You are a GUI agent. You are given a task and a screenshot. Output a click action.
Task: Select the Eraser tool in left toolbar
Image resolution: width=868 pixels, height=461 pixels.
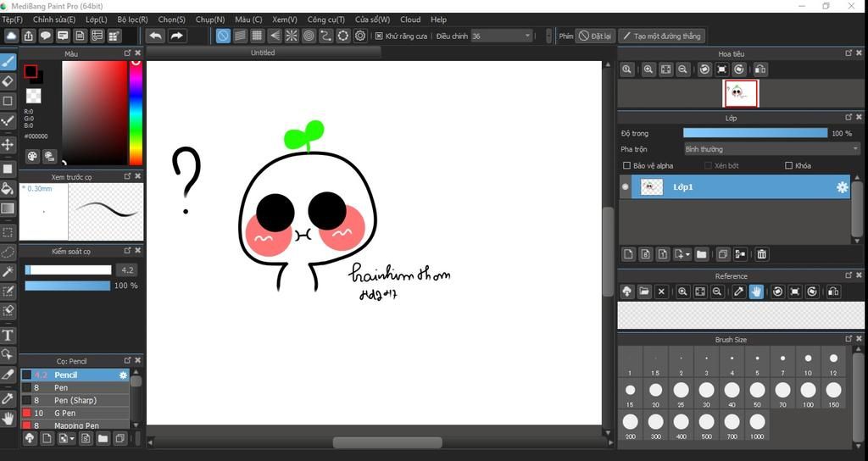coord(8,81)
